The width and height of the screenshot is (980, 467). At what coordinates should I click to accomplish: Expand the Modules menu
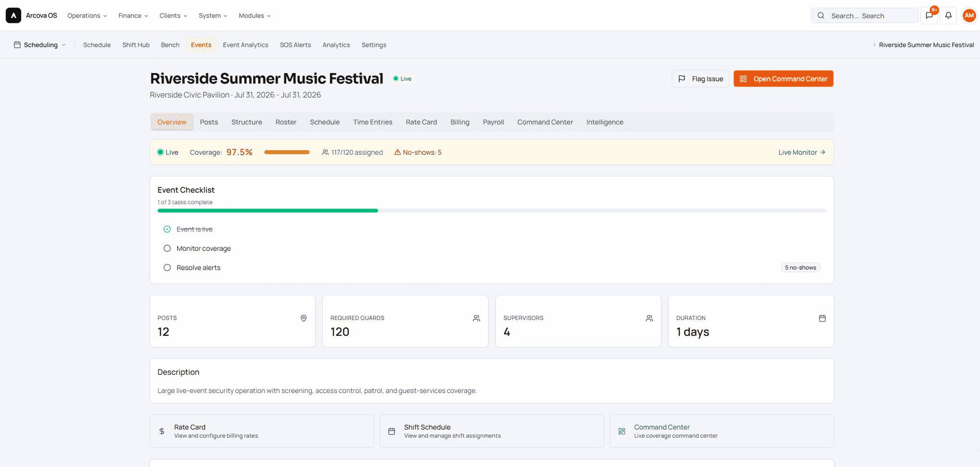tap(254, 15)
